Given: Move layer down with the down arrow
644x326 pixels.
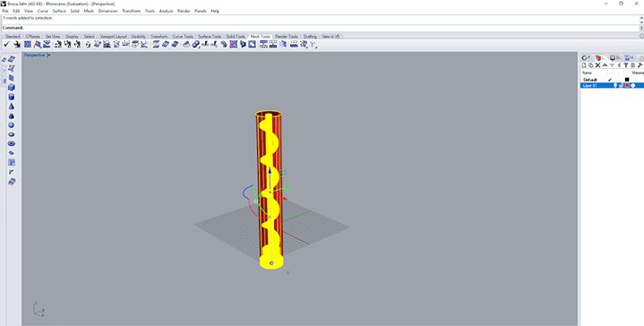Looking at the screenshot, I should (x=612, y=64).
